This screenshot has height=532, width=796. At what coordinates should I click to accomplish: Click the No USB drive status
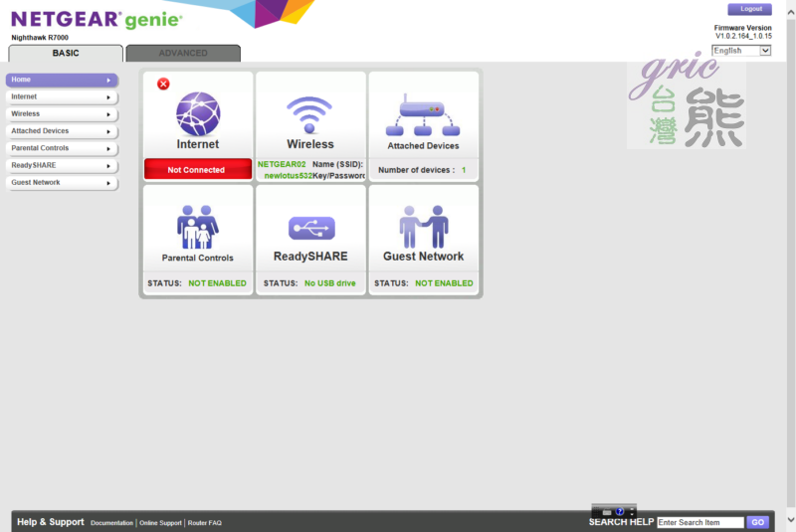[x=330, y=283]
